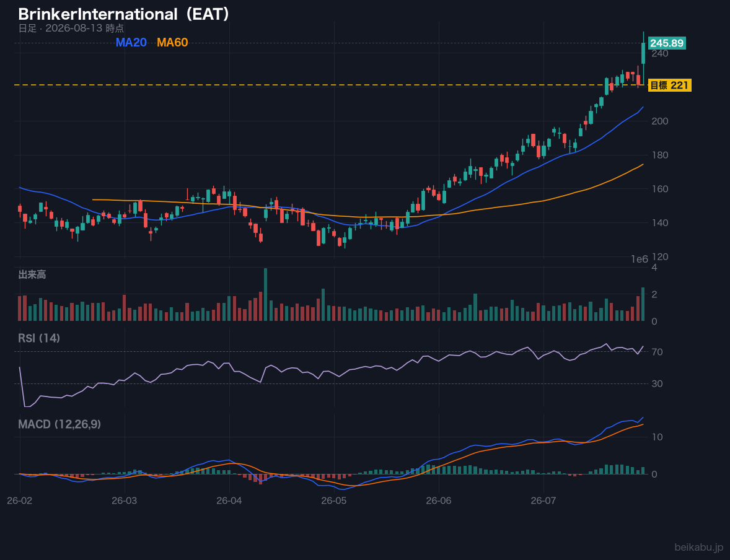730x560 pixels.
Task: Click the last volume bar on the right
Action: pyautogui.click(x=643, y=304)
